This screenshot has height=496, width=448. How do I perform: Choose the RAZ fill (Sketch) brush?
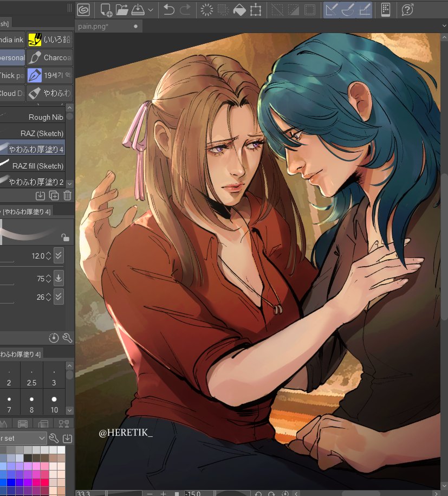33,166
